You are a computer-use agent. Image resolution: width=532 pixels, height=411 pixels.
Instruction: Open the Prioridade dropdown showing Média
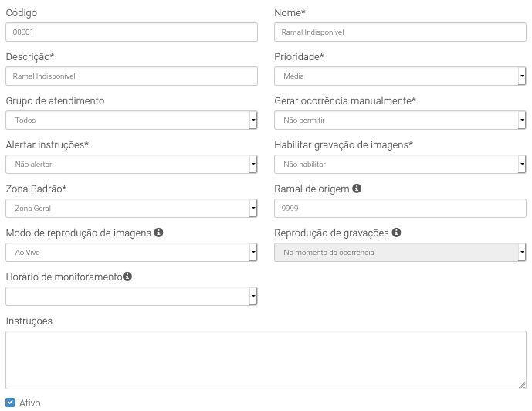[x=400, y=76]
